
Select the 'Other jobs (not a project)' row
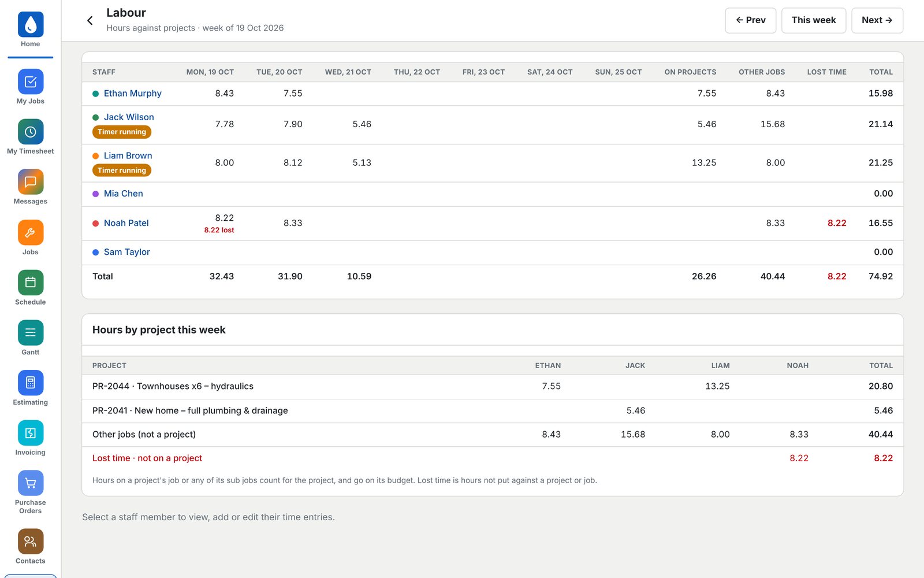point(493,435)
